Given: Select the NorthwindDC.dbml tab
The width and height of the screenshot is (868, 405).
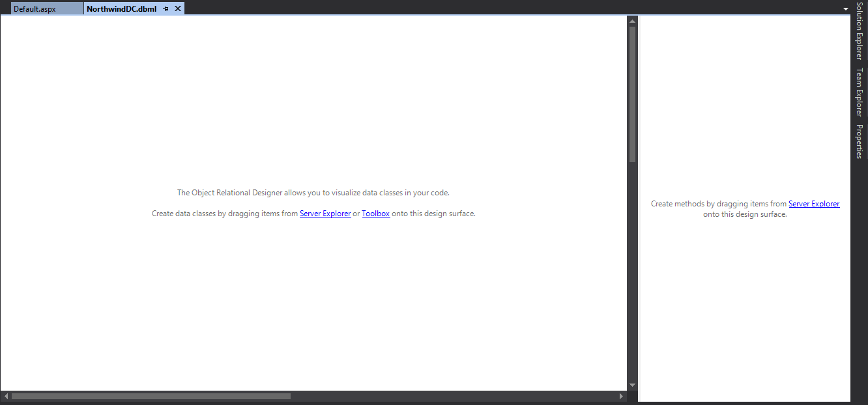Looking at the screenshot, I should [x=122, y=9].
